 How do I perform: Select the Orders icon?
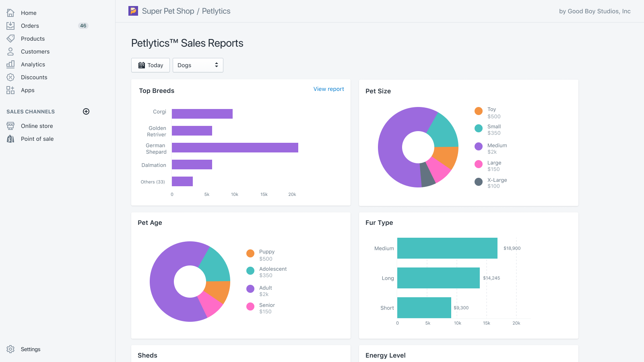click(10, 25)
